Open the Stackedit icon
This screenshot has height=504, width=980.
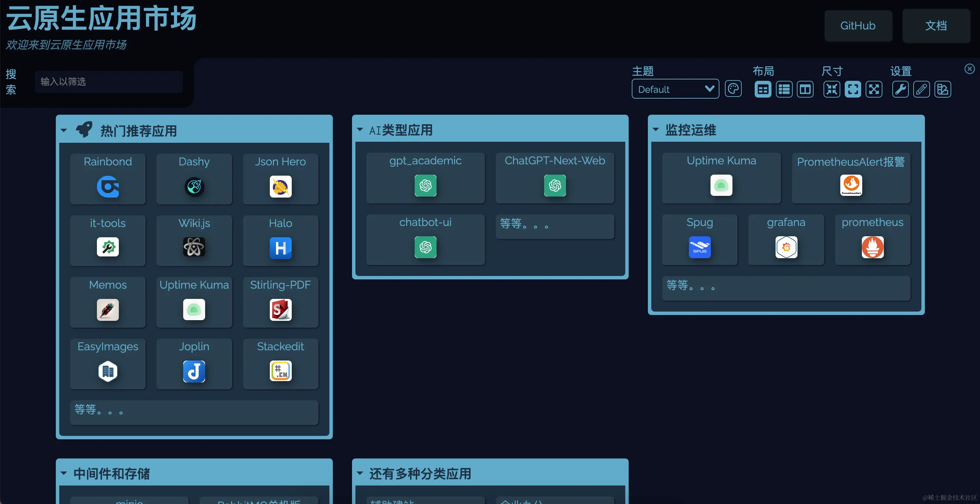point(280,371)
